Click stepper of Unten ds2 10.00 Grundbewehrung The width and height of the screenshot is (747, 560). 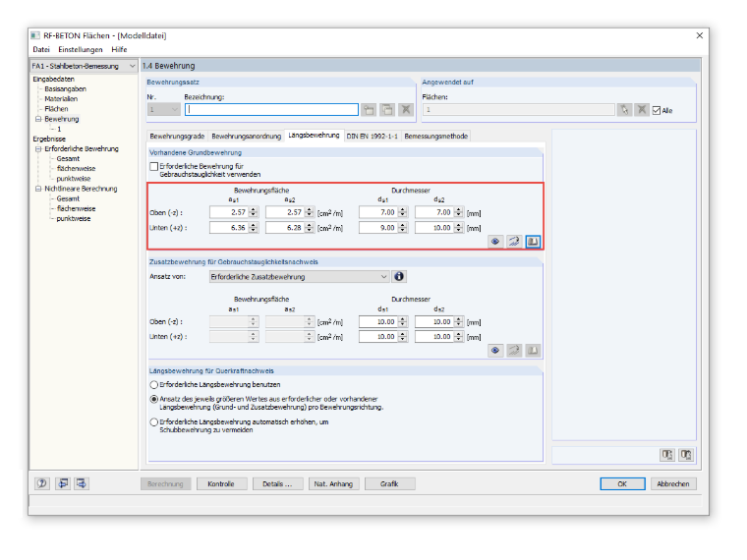[x=458, y=228]
